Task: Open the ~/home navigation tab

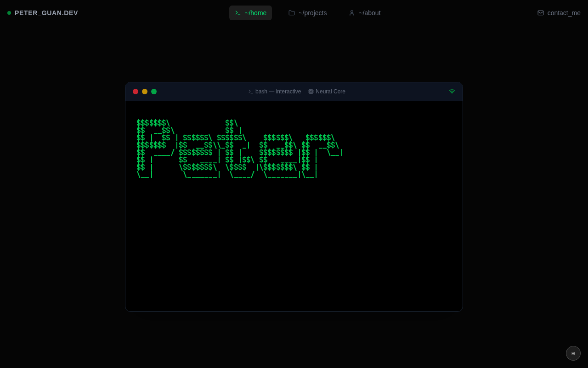Action: pyautogui.click(x=250, y=13)
